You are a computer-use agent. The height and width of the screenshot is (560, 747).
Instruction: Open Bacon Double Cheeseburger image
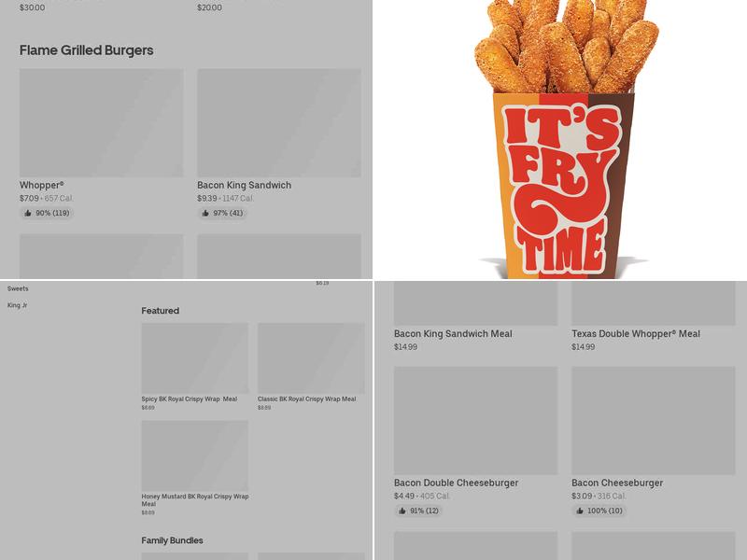point(475,421)
